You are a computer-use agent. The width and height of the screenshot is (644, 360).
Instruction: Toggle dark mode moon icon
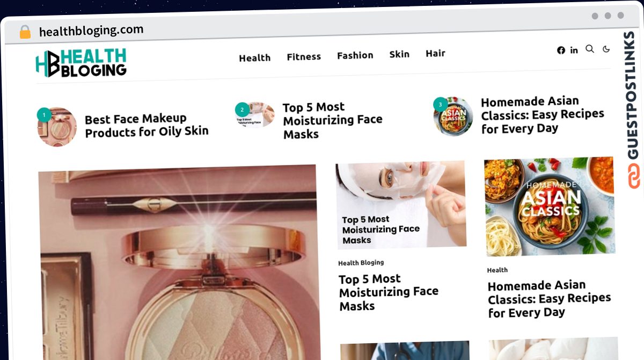tap(606, 49)
